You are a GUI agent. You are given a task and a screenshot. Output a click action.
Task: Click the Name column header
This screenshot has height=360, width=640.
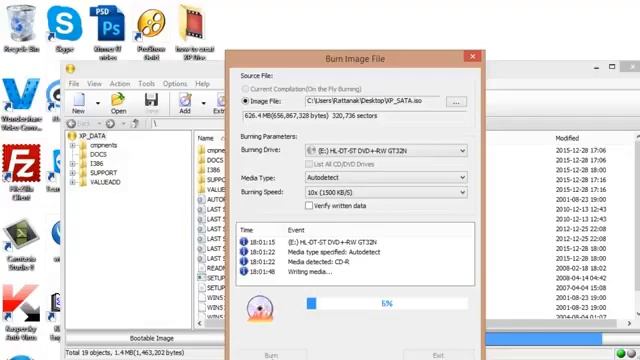[x=206, y=138]
